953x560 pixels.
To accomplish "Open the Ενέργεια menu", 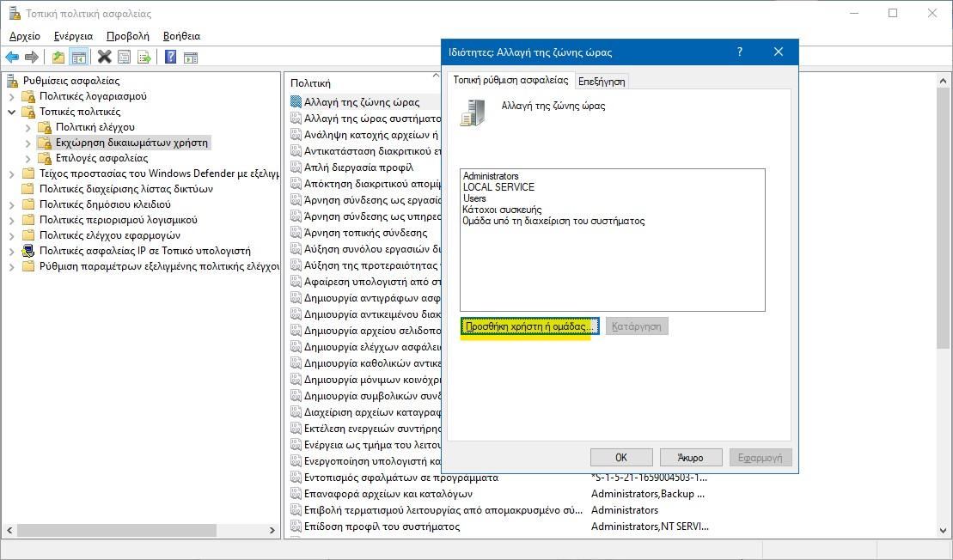I will [x=74, y=36].
